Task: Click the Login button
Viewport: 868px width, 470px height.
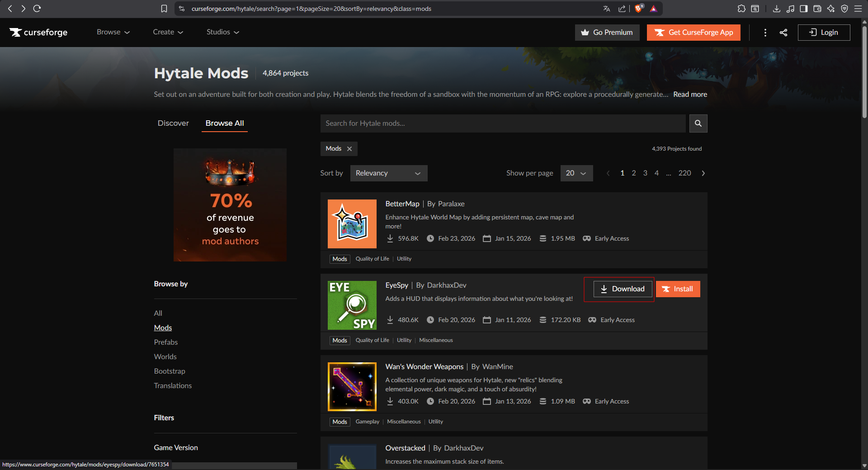Action: pos(824,33)
